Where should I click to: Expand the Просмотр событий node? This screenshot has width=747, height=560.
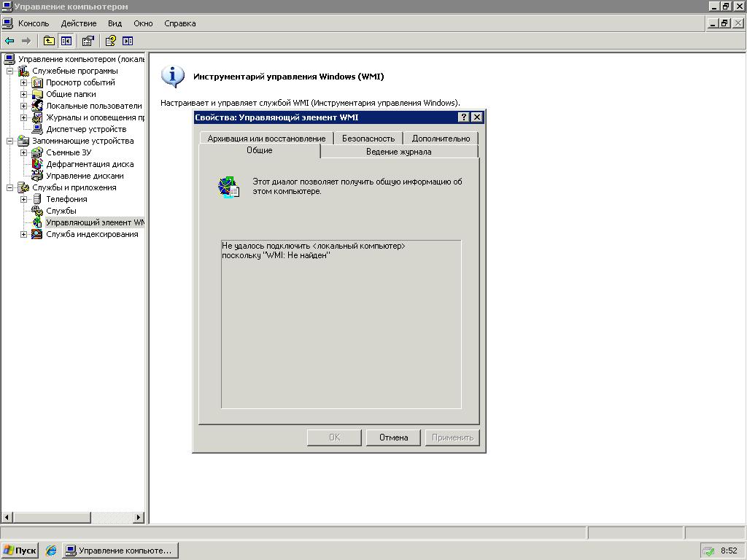coord(23,83)
